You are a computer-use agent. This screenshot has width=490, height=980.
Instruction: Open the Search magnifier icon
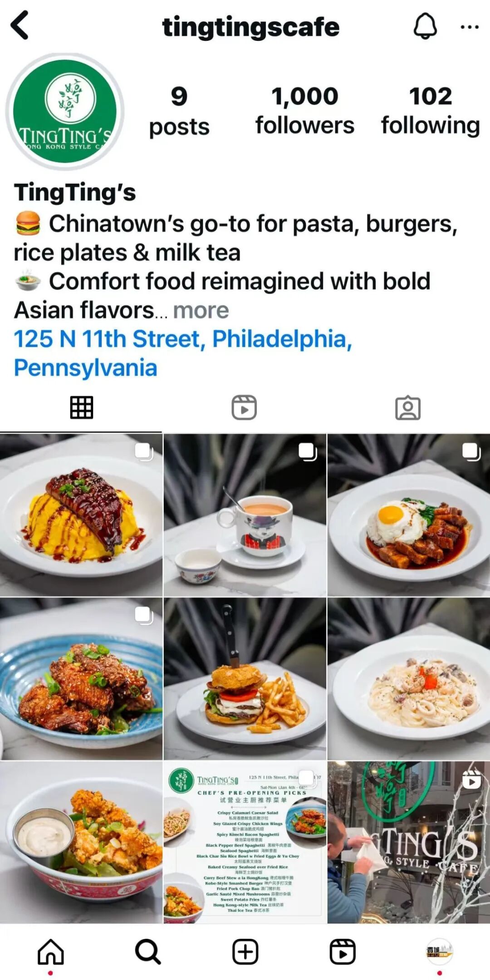[x=148, y=951]
